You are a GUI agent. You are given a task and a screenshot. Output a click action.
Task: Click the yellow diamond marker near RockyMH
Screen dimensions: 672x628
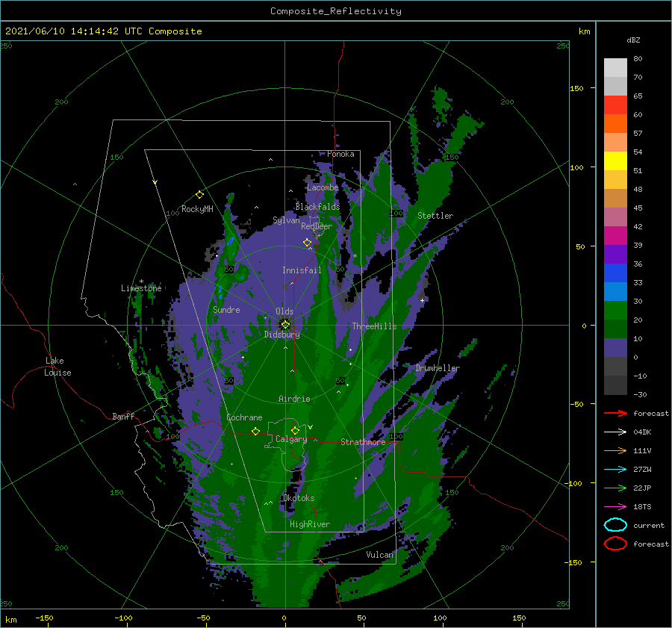tap(199, 195)
